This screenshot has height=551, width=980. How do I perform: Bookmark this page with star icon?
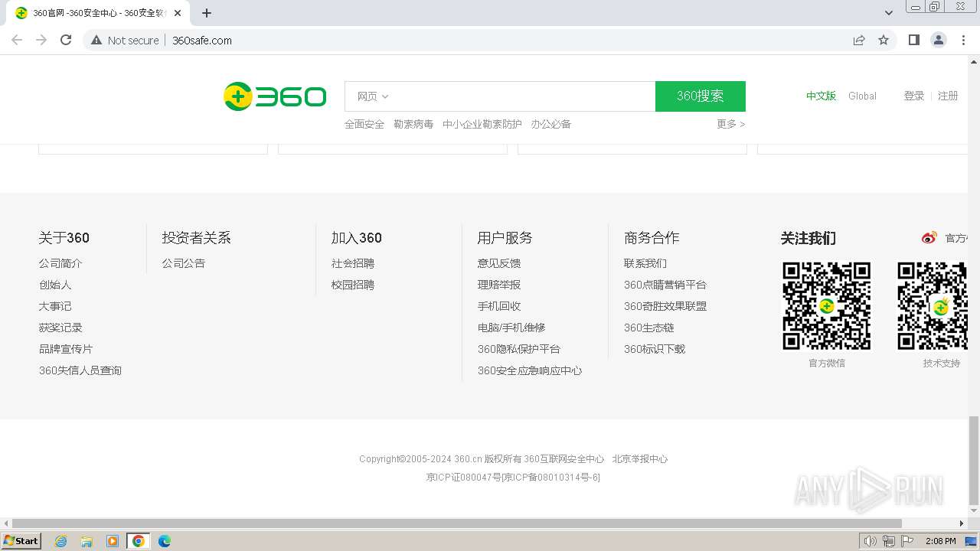[x=884, y=40]
